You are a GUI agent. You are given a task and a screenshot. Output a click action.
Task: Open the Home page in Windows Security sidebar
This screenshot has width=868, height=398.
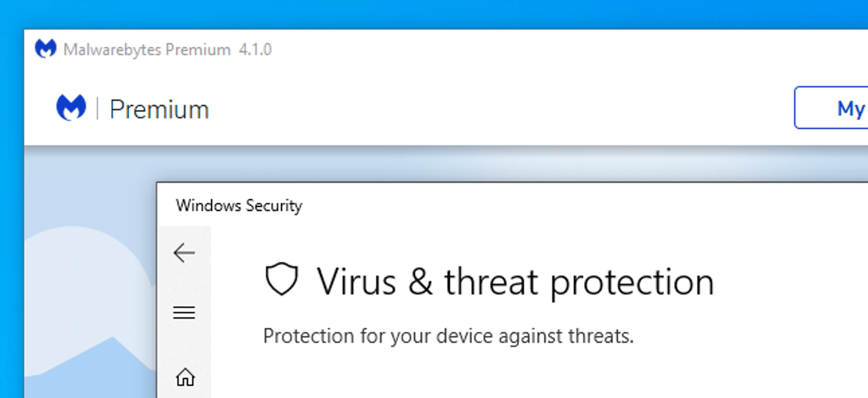(x=184, y=378)
